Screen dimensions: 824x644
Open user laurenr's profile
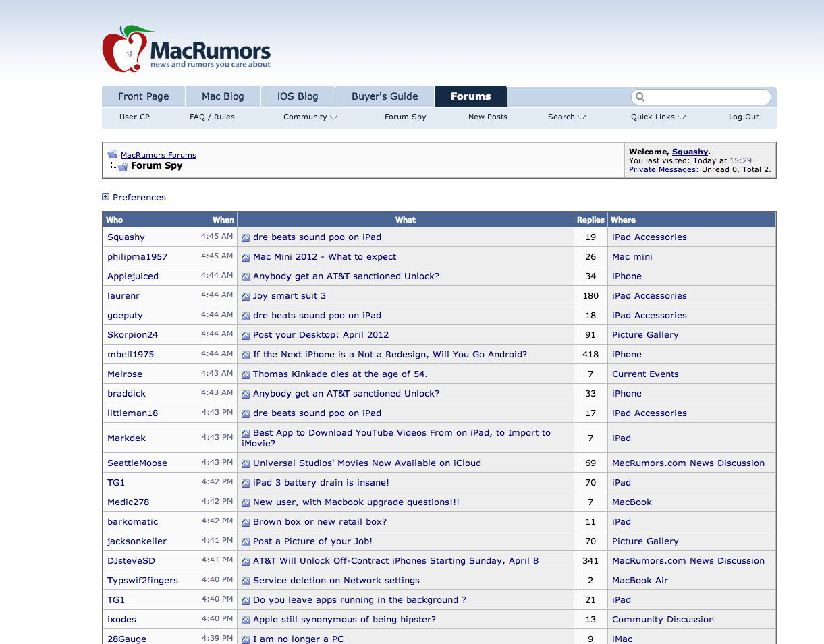point(123,296)
